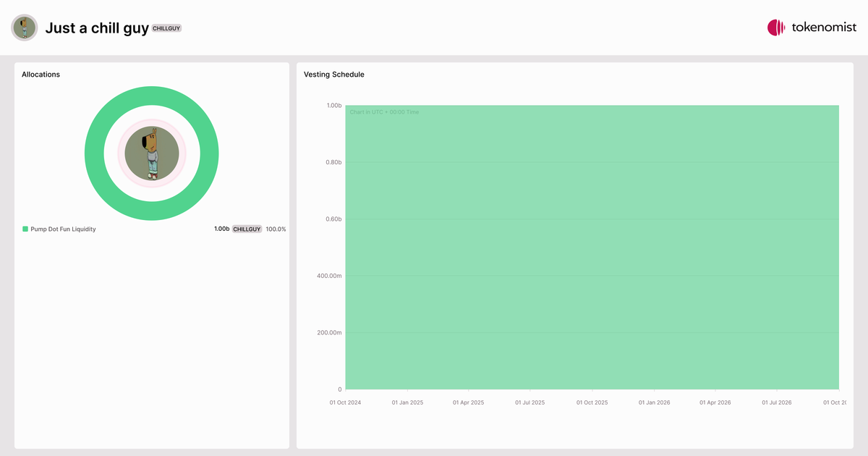Click the 400.00m y-axis label
Screen dimensions: 868x456
329,276
